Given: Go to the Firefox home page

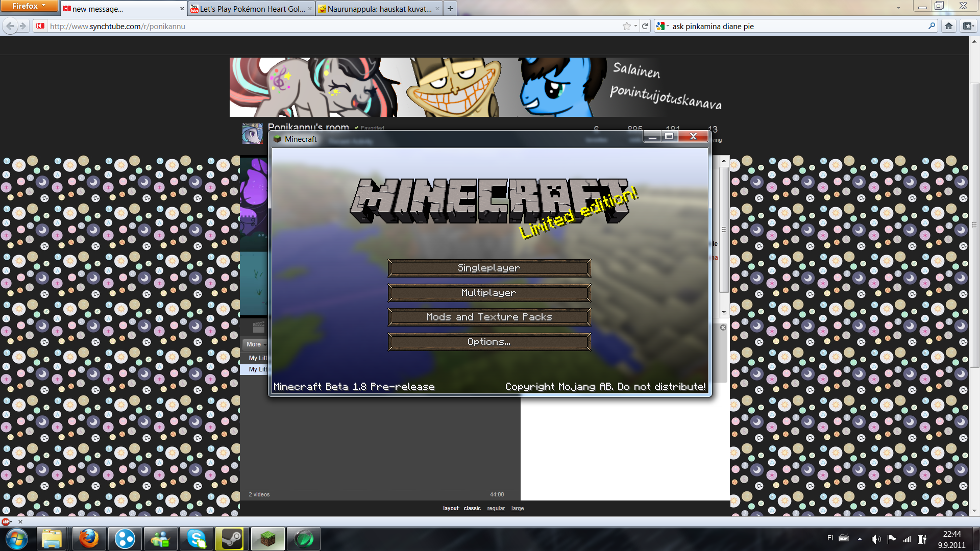Looking at the screenshot, I should [x=948, y=26].
